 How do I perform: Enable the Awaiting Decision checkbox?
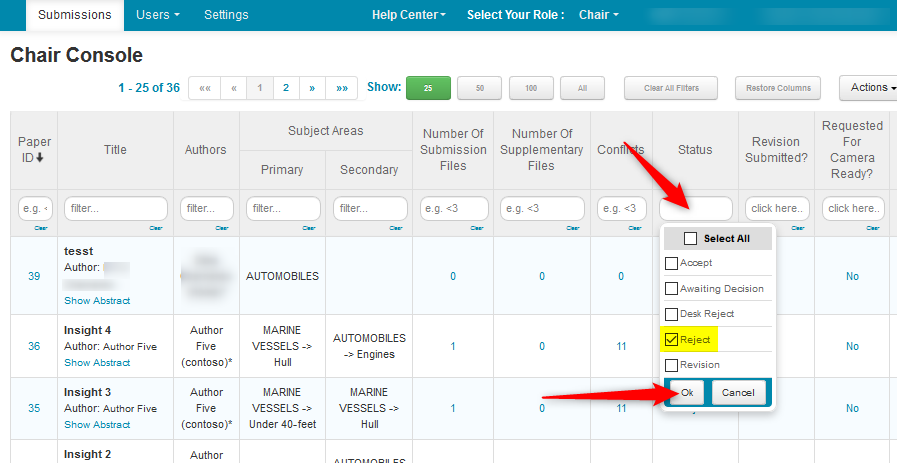(x=671, y=289)
